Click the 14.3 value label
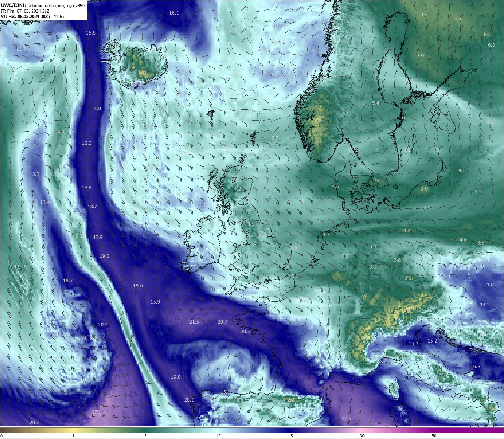 pos(485,305)
